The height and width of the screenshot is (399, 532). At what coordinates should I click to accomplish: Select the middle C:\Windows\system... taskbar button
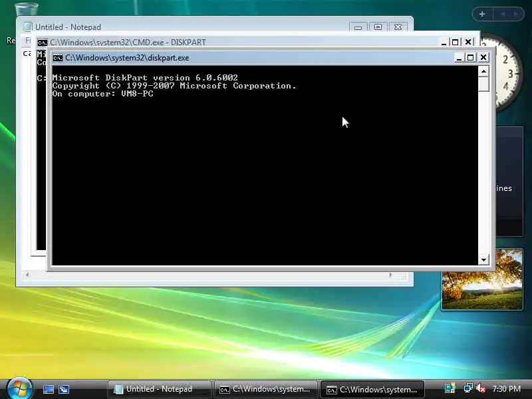265,389
